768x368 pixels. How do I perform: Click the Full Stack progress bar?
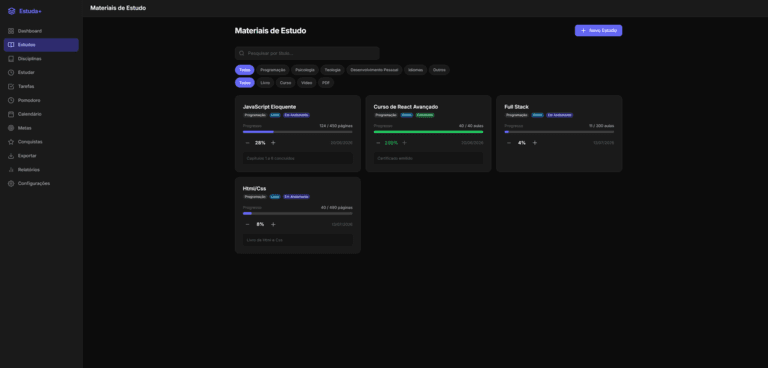point(559,132)
